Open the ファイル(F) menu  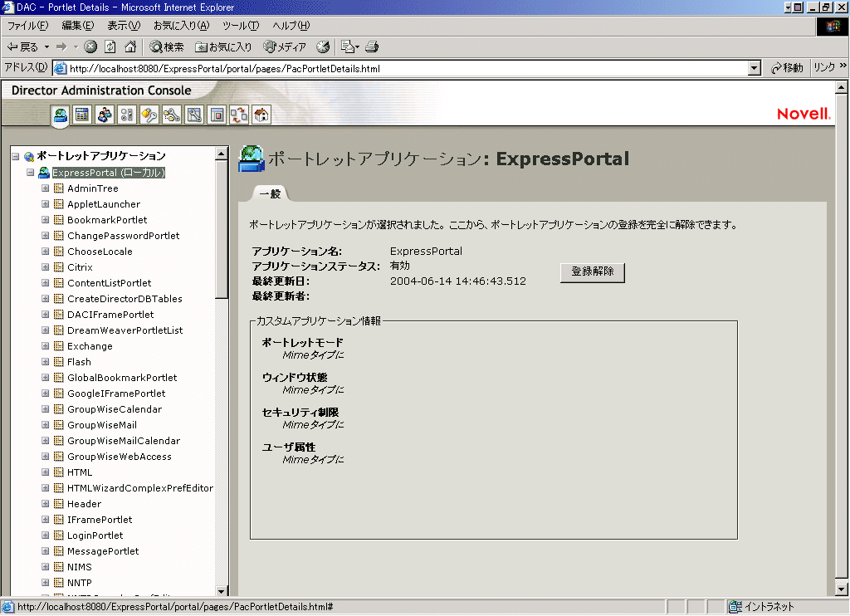27,26
